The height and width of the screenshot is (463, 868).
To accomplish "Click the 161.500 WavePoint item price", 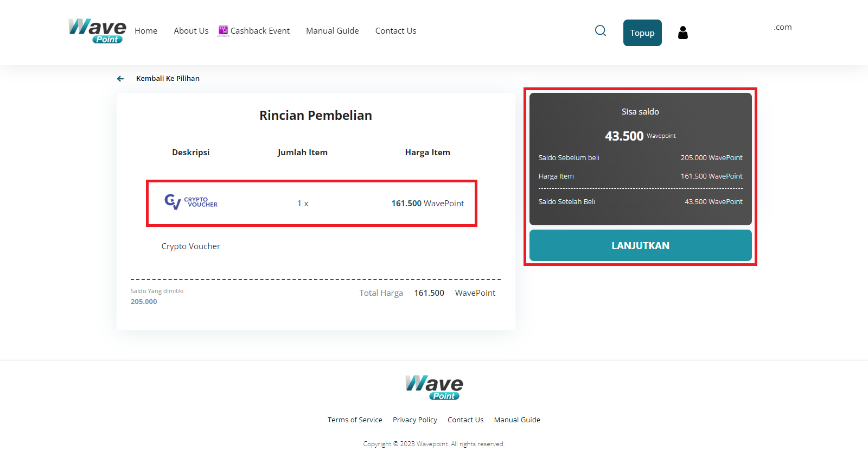I will point(427,204).
